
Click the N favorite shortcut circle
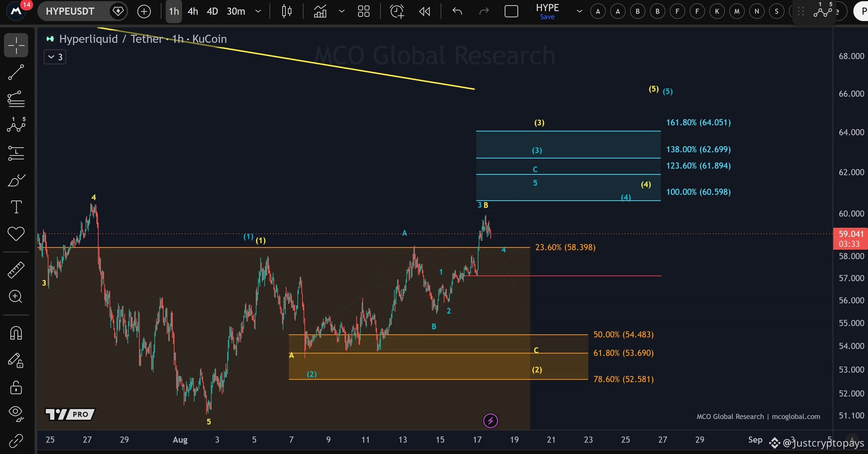[757, 11]
